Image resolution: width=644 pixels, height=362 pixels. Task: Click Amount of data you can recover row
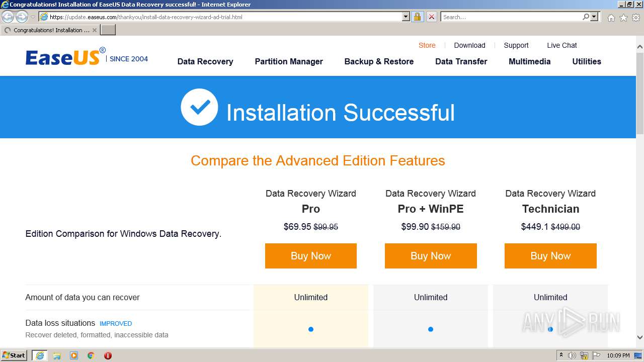[x=316, y=297]
